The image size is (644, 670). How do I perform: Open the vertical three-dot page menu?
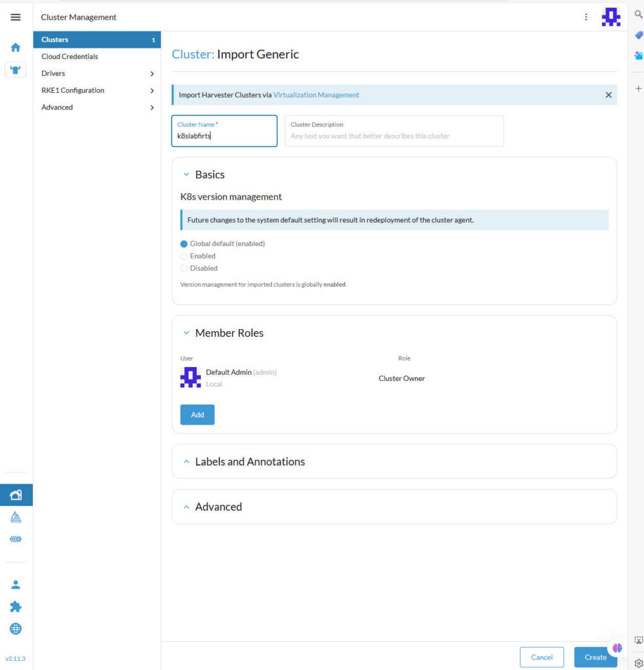586,17
